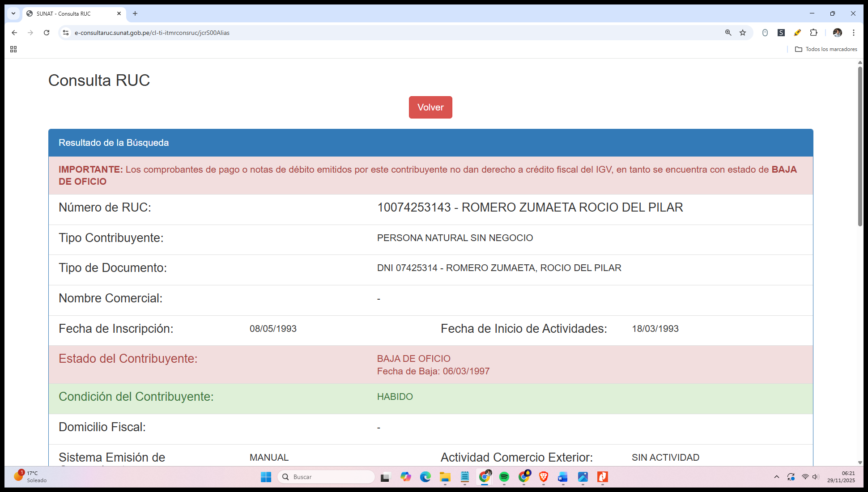View site information icon in address bar

coord(66,33)
